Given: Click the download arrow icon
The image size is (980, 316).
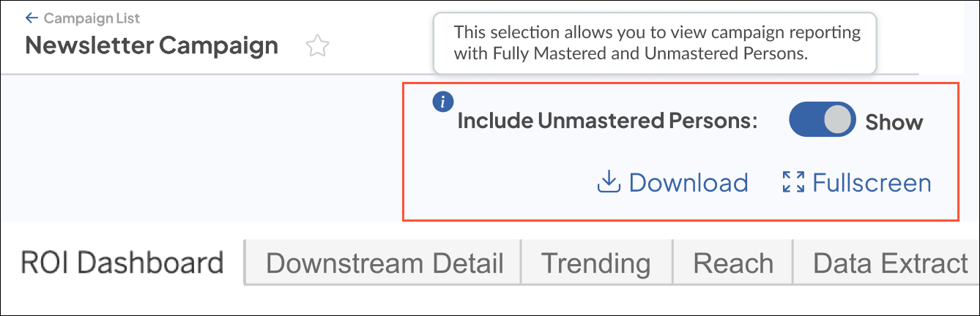Looking at the screenshot, I should pos(609,182).
